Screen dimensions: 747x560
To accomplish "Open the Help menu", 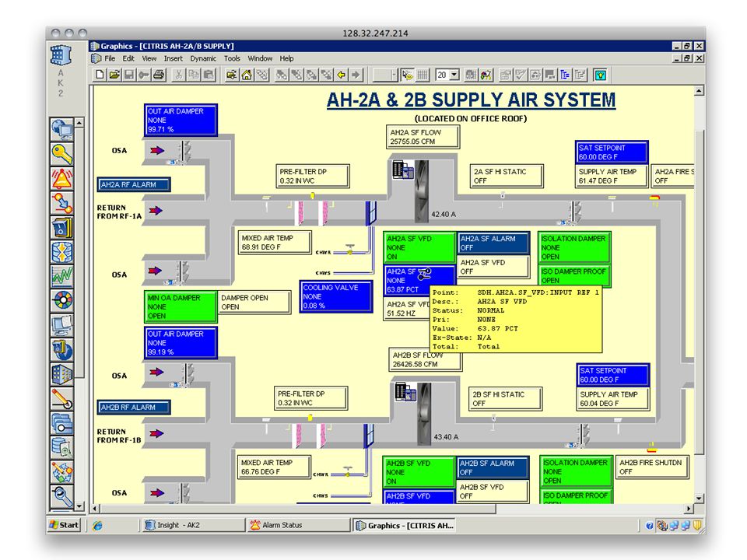I will [286, 58].
